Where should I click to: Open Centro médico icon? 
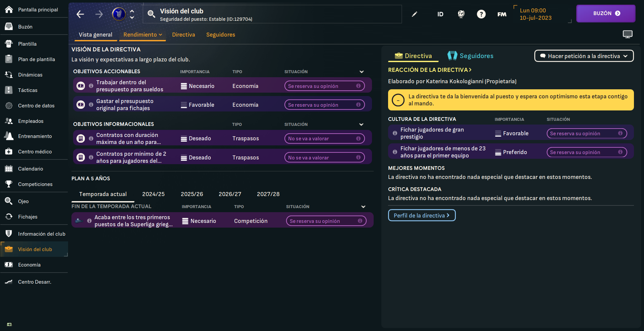click(9, 151)
